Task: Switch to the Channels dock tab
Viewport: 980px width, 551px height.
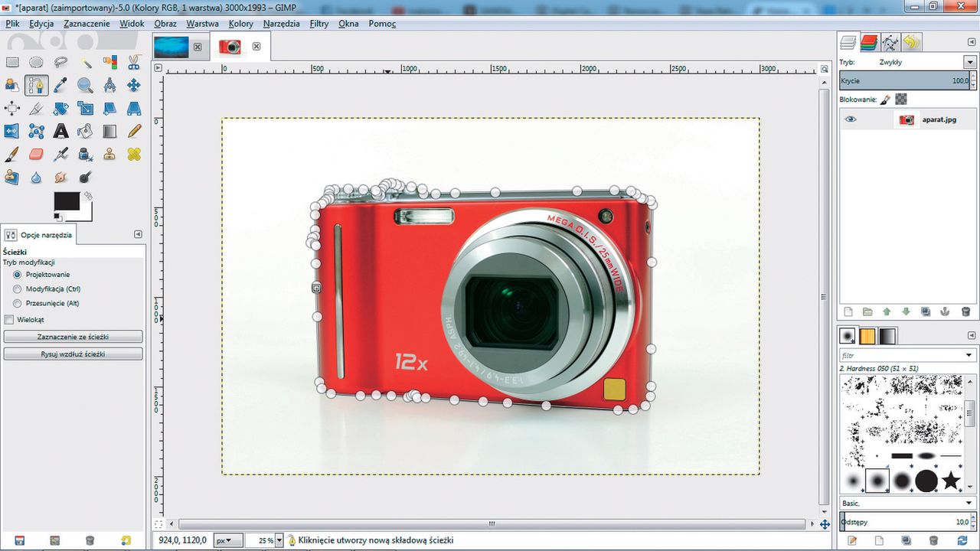Action: (868, 42)
